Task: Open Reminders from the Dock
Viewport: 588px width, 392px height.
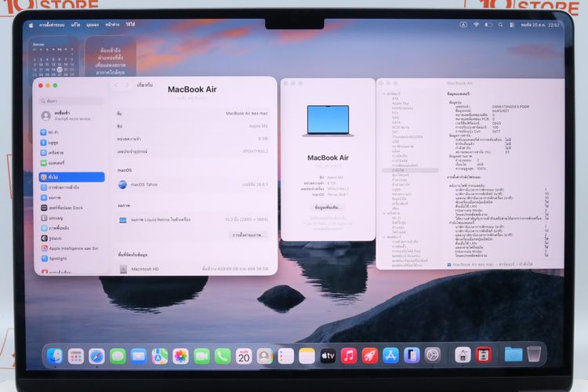Action: (x=285, y=356)
